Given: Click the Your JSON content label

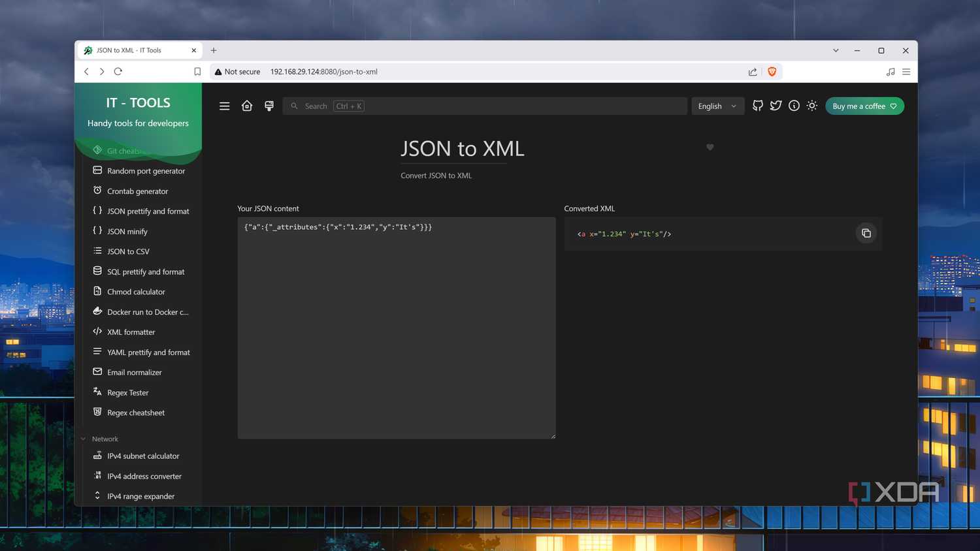Looking at the screenshot, I should pyautogui.click(x=268, y=209).
